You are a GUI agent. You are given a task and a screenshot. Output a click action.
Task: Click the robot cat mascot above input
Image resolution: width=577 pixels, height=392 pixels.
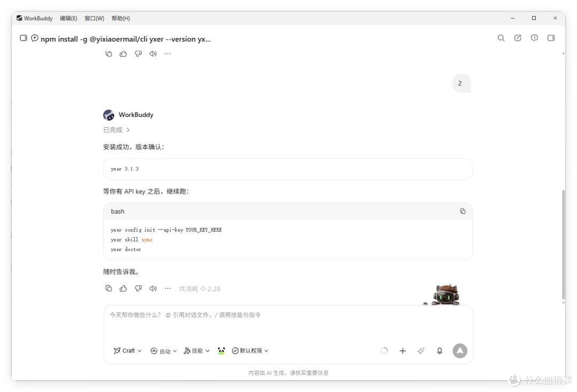pyautogui.click(x=446, y=295)
